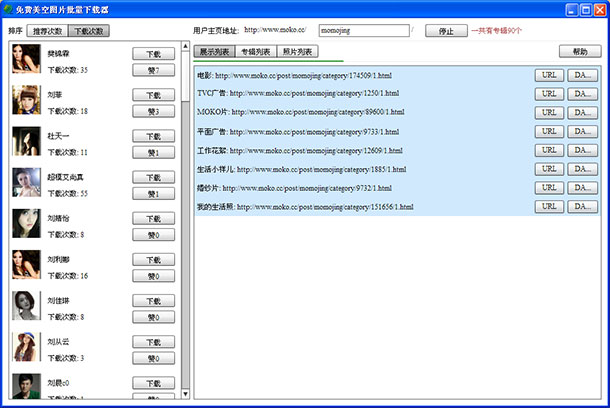
Task: Click 下载 for the user with 35 downloads
Action: (153, 54)
